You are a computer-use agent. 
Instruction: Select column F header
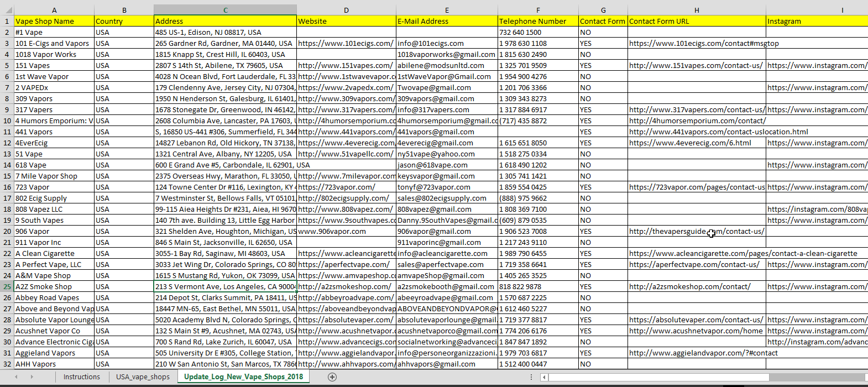(x=538, y=10)
